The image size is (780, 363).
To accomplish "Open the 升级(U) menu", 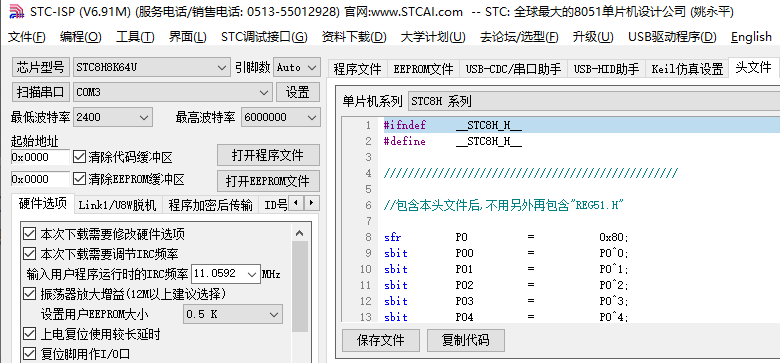I will (x=593, y=37).
